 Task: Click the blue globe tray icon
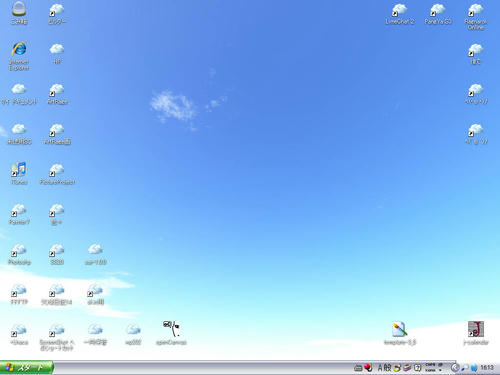474,368
